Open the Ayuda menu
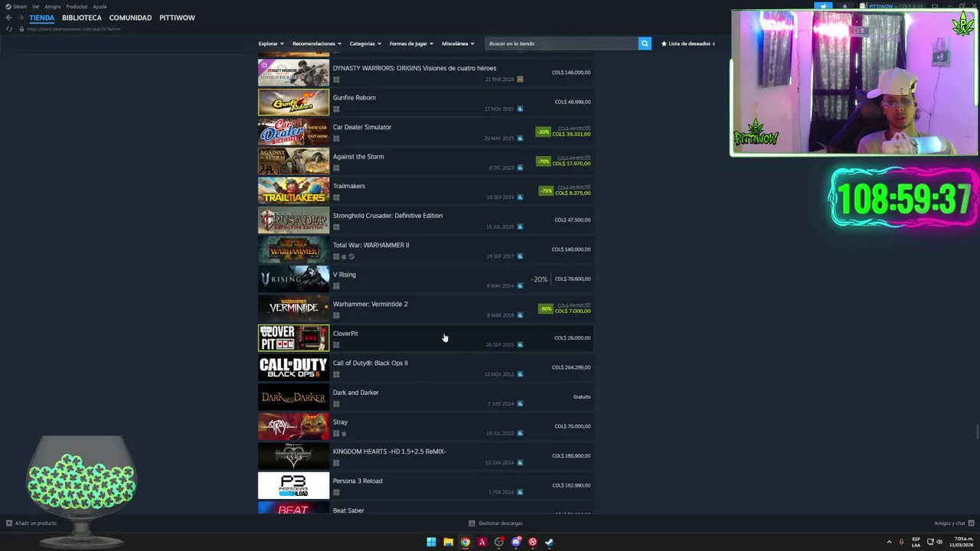Image resolution: width=980 pixels, height=551 pixels. 100,6
